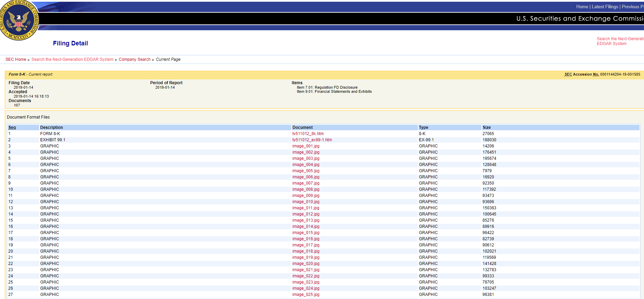
Task: Select size value 7979
Action: pos(487,171)
